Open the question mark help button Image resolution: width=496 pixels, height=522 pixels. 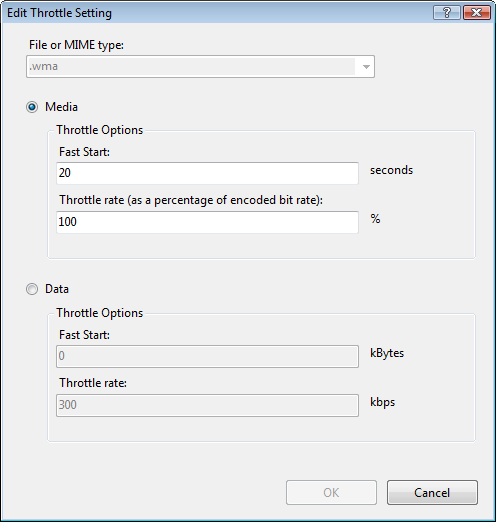446,13
